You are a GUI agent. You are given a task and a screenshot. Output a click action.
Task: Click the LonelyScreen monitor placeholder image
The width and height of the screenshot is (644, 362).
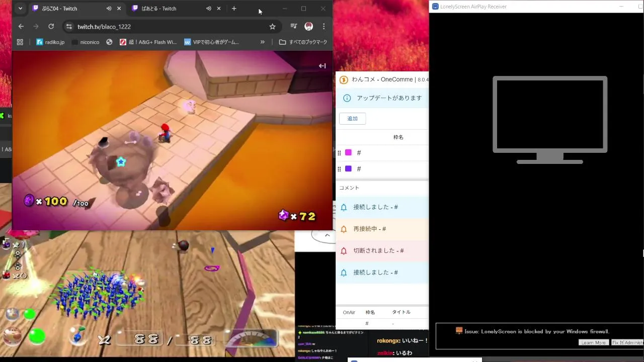[x=550, y=120]
